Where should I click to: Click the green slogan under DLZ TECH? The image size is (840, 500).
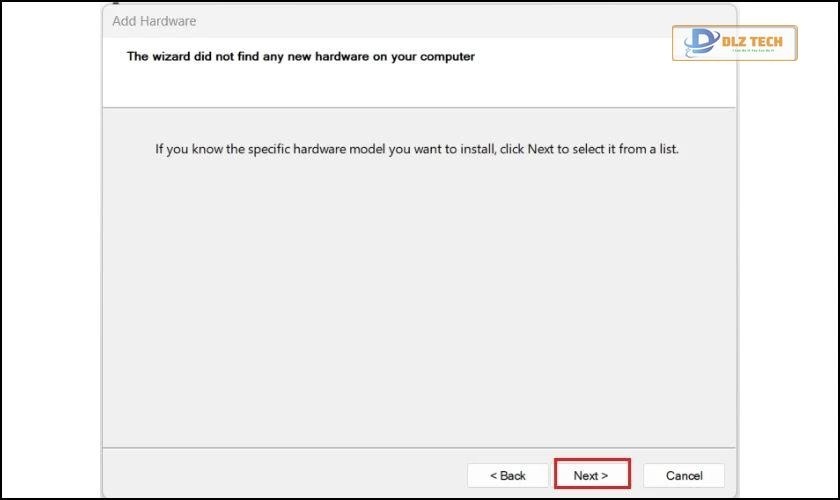pyautogui.click(x=750, y=52)
